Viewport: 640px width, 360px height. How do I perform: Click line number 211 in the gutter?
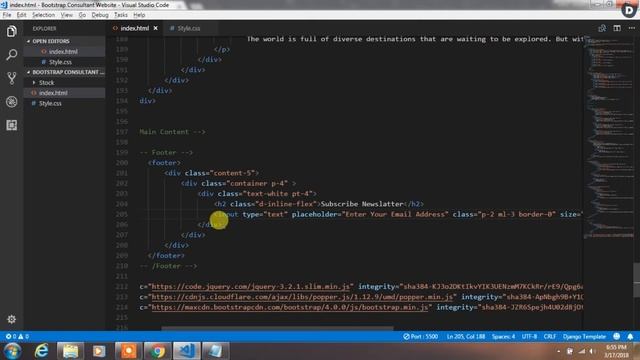122,276
